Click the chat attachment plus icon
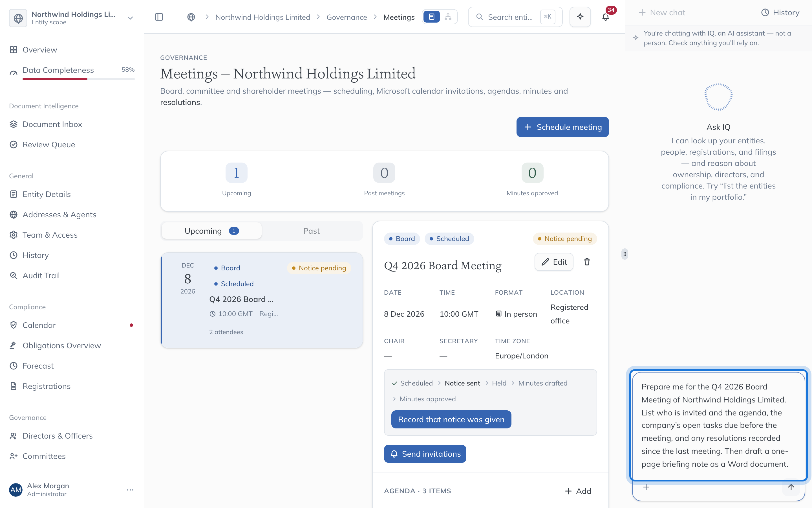Screen dimensions: 812x508 [x=646, y=487]
